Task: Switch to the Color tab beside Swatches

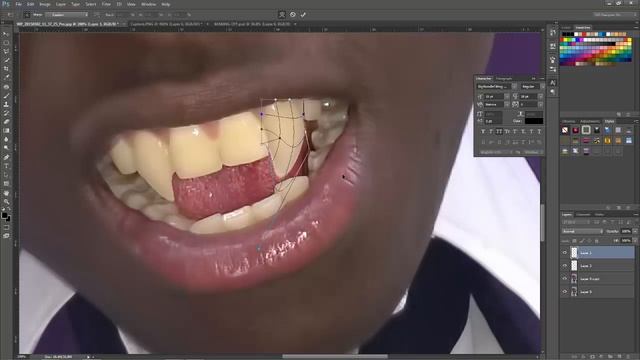Action: click(567, 28)
